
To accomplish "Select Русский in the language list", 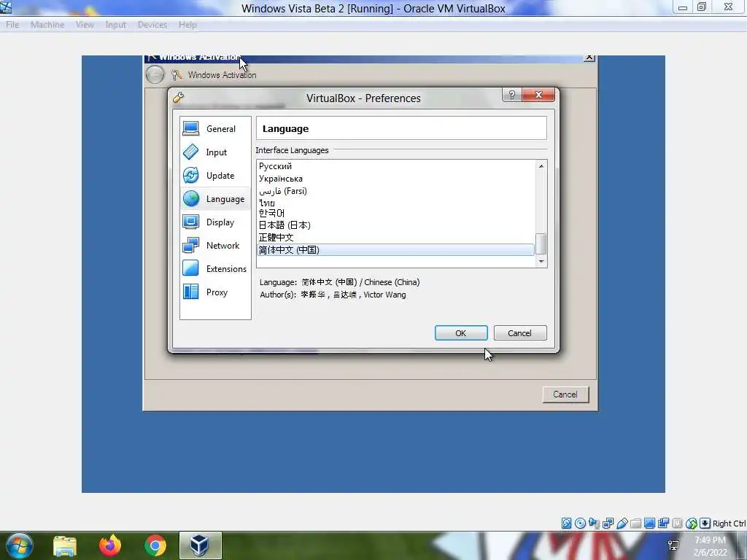I will [x=395, y=166].
